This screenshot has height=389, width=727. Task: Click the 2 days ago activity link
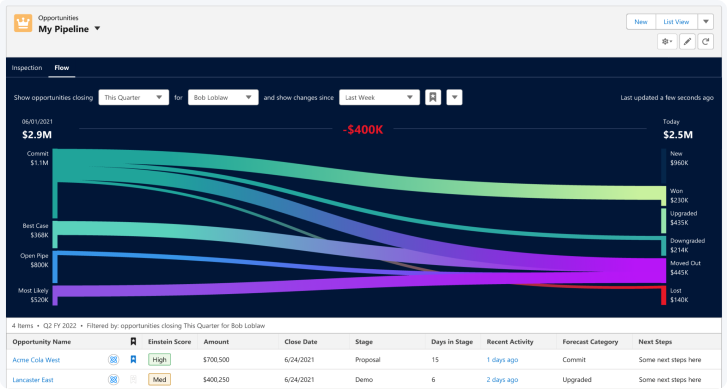(x=502, y=380)
